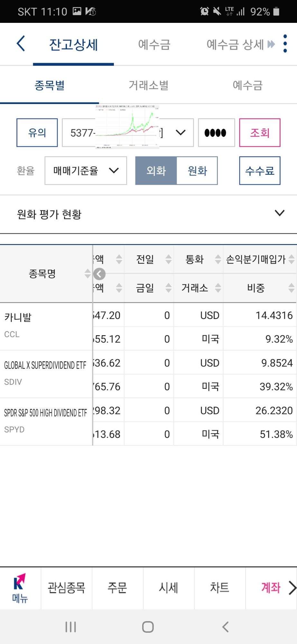Open 관심종목 in bottom bar
The width and height of the screenshot is (297, 644).
[x=66, y=588]
